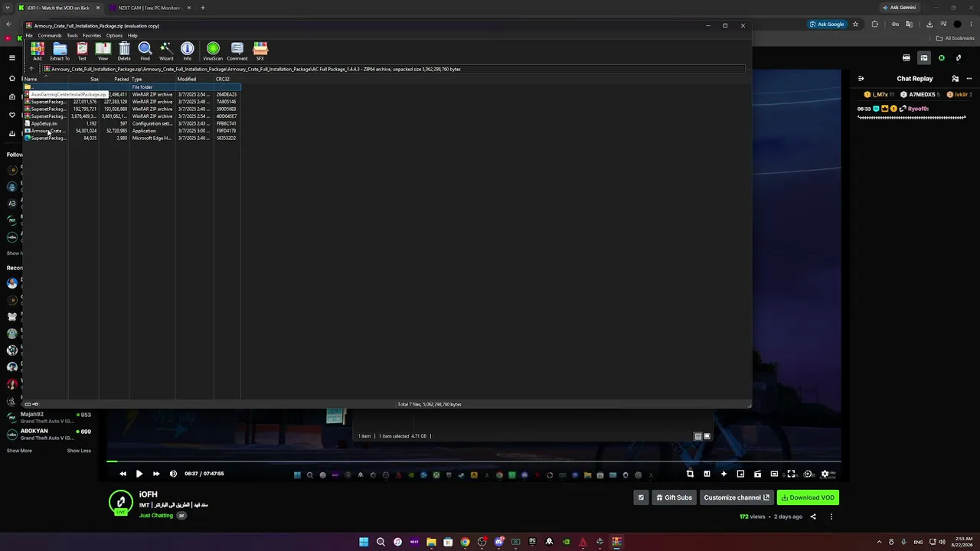This screenshot has width=980, height=551.
Task: Open the Commands menu in WinRAR
Action: (x=50, y=35)
